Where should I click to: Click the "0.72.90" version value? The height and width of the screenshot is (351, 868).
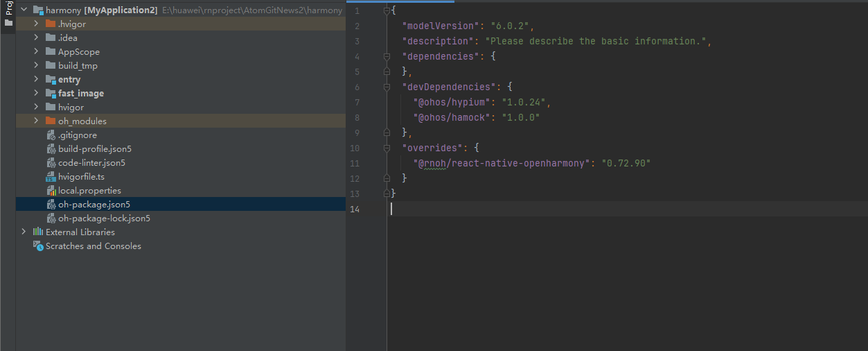[629, 164]
